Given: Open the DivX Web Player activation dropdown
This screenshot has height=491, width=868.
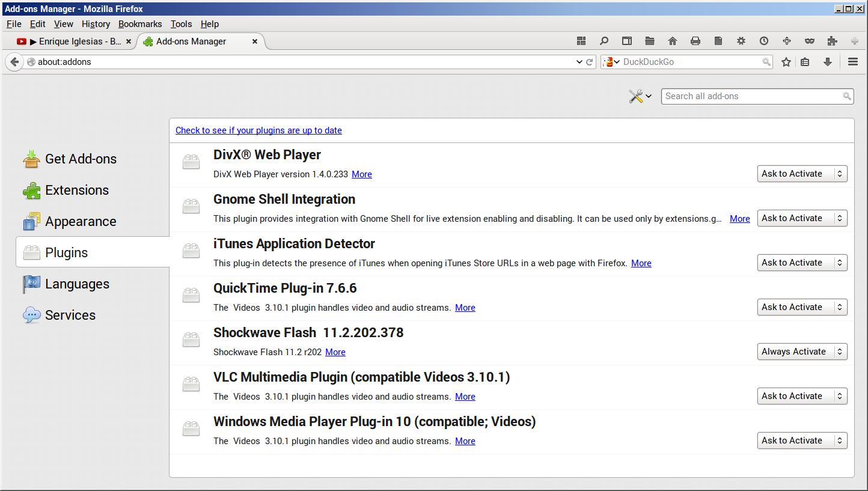Looking at the screenshot, I should (x=802, y=174).
